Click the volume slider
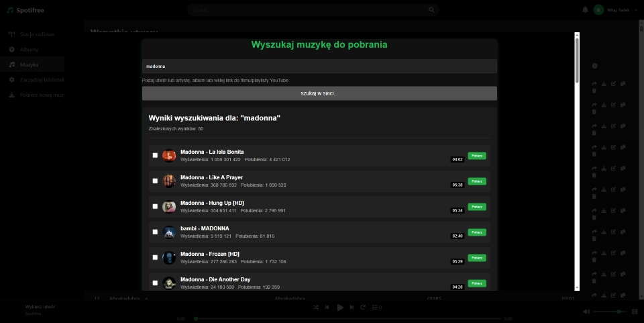The width and height of the screenshot is (644, 323). pyautogui.click(x=610, y=312)
